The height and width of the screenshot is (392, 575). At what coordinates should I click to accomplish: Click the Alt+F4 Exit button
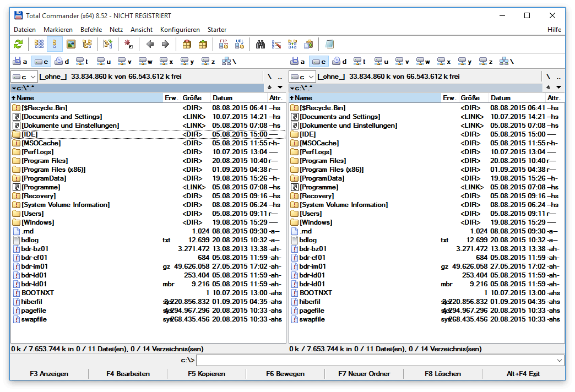(x=523, y=374)
